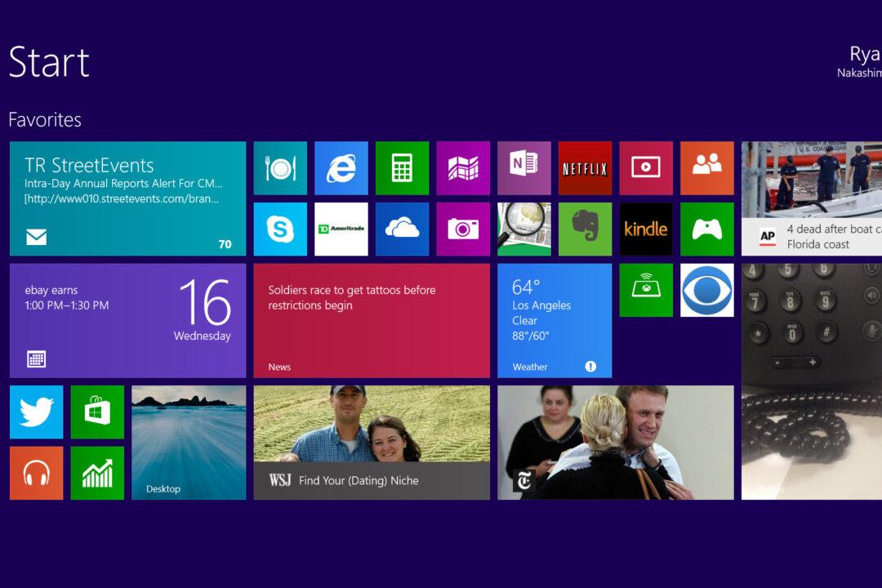Screen dimensions: 882x588
Task: Read the Soldiers tattoos News story
Action: (372, 320)
